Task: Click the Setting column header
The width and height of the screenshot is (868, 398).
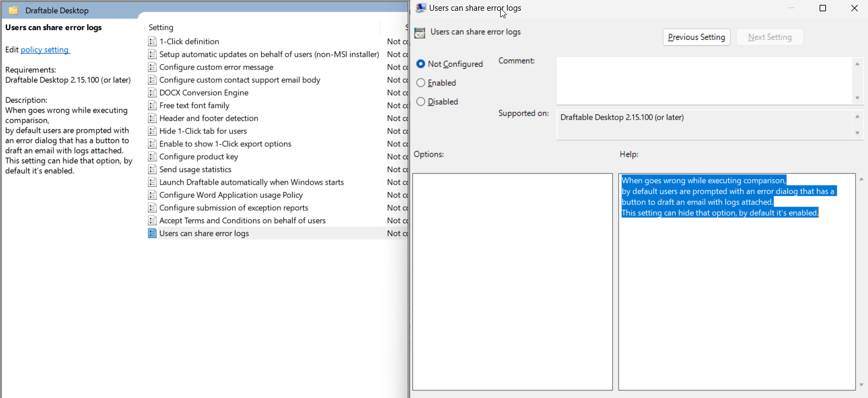Action: [161, 27]
